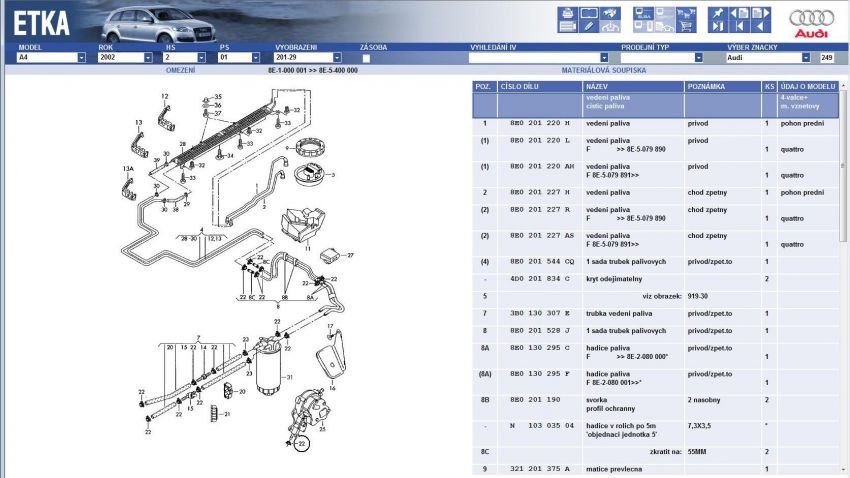Click the printer icon in the toolbar
Viewport: 850px width, 478px height.
[567, 13]
